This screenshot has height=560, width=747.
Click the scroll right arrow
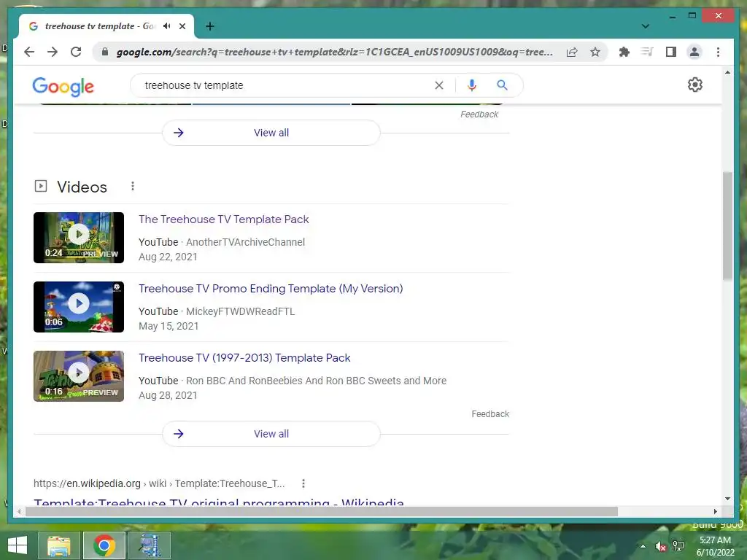click(715, 511)
